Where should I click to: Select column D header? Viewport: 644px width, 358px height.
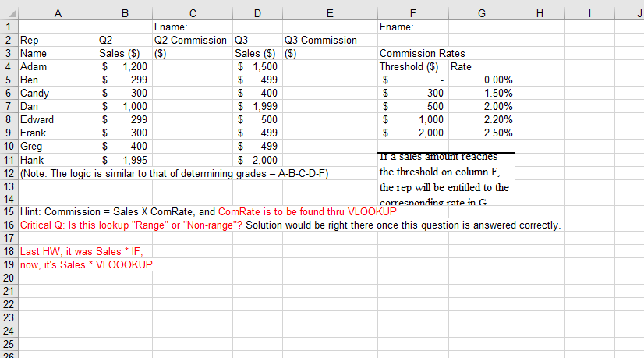(x=257, y=13)
